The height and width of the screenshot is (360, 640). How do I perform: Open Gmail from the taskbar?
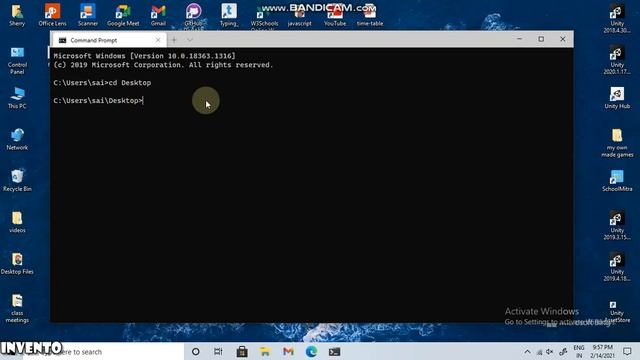[x=288, y=351]
